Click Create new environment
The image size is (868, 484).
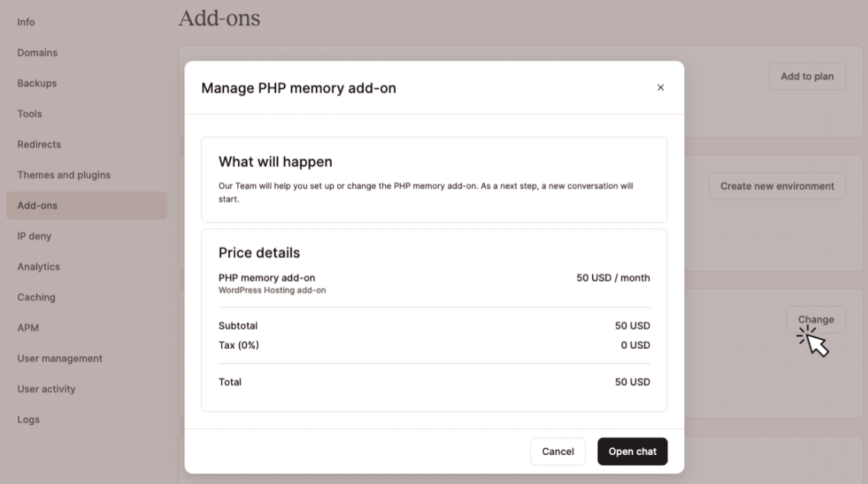[776, 186]
